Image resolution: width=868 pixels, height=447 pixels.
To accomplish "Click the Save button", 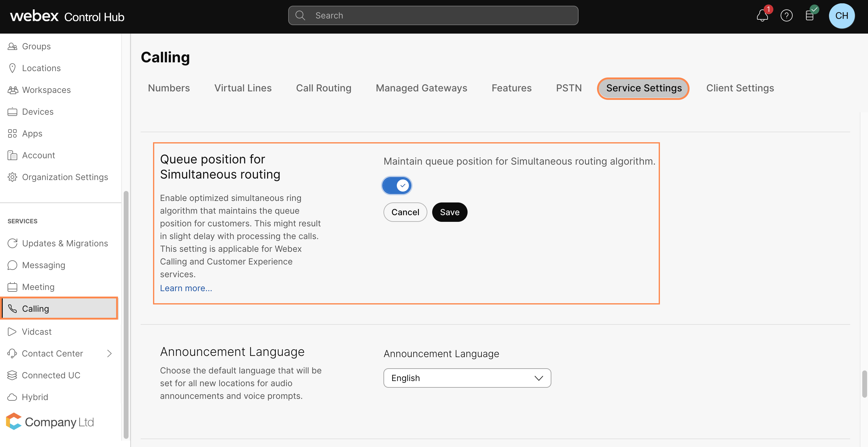I will pos(450,212).
